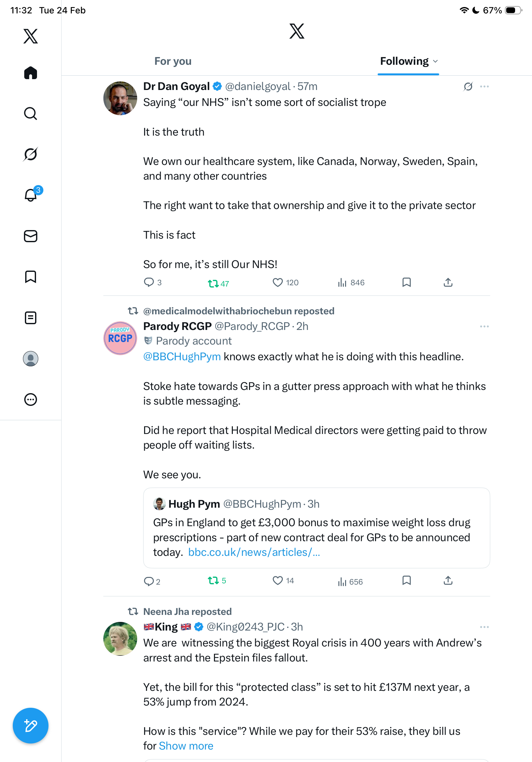Open more options on Dr Dan Goyal's post
Viewport: 532px width, 762px height.
484,86
